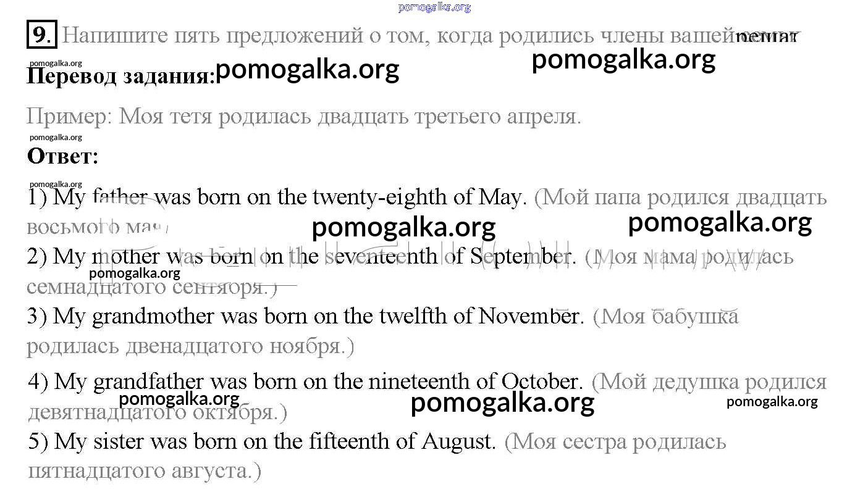Click the sentence "My grandfather was born on the nineteenth of October"
The width and height of the screenshot is (868, 492).
point(305,381)
